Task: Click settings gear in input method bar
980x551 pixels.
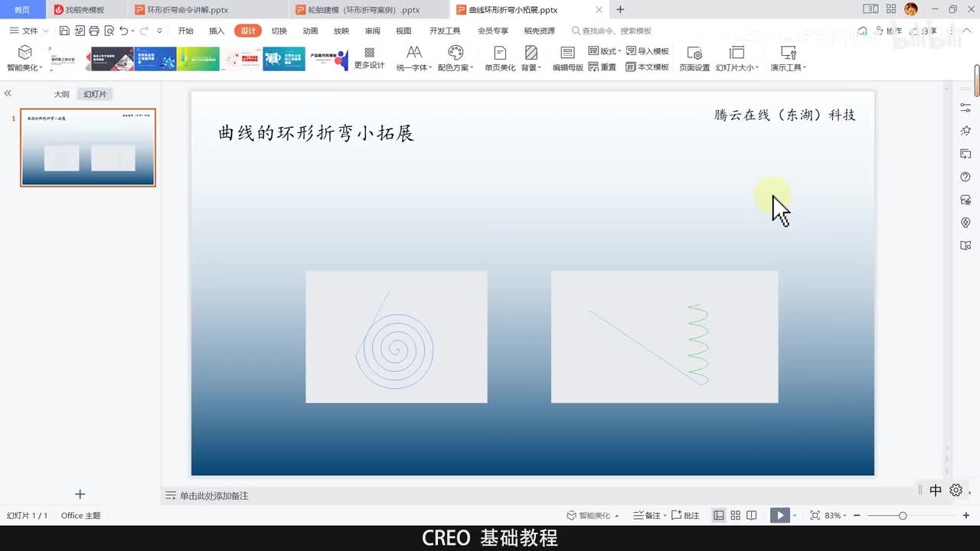Action: (956, 491)
